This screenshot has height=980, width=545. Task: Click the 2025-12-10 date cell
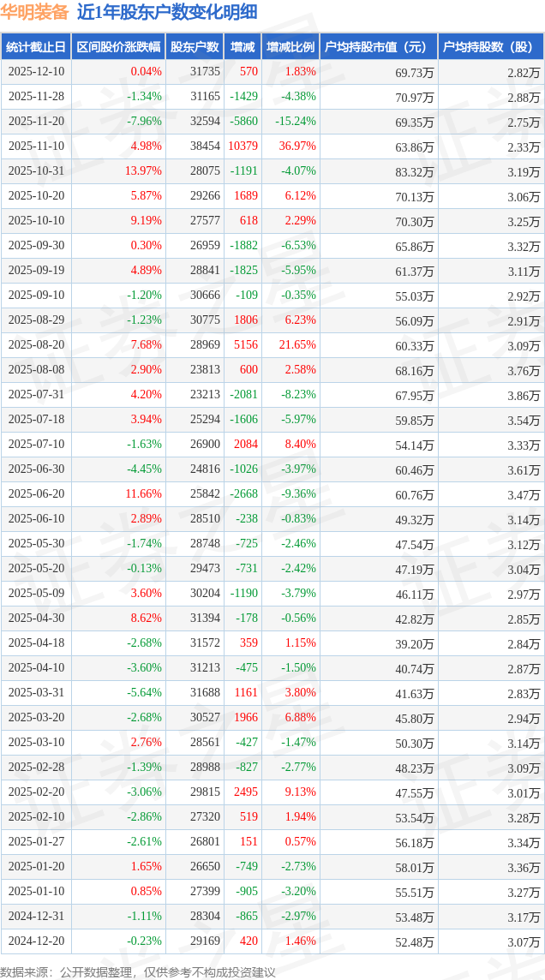coord(37,72)
